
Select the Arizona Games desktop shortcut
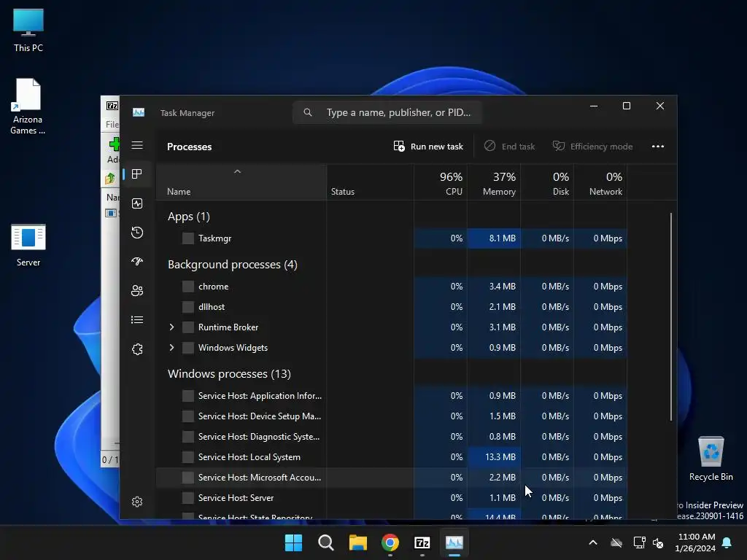click(28, 106)
